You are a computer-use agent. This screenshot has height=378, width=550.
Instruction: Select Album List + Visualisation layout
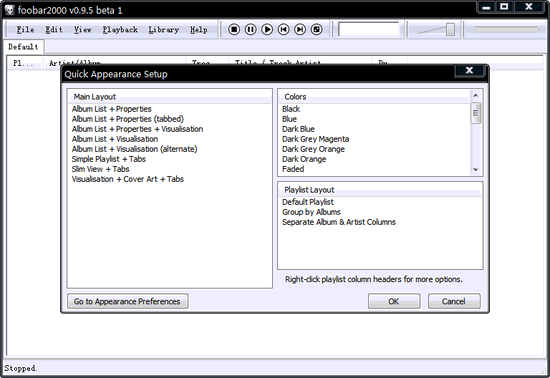pyautogui.click(x=115, y=139)
